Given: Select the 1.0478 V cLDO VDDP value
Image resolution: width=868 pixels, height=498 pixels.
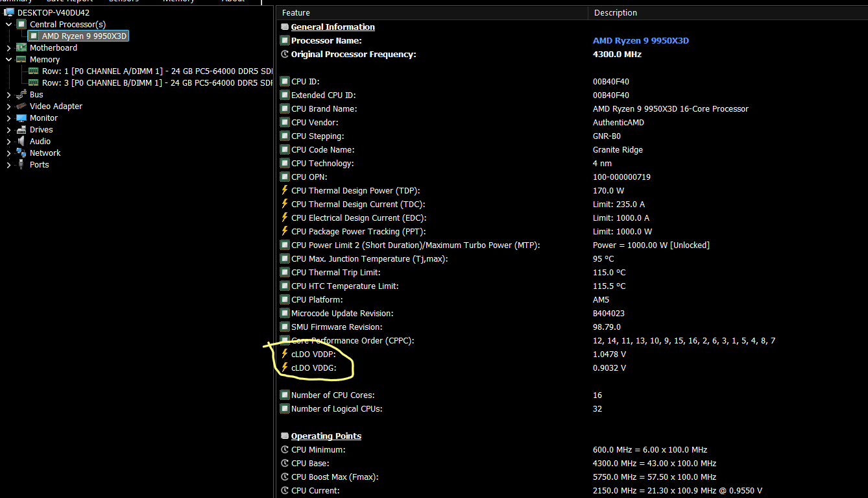Looking at the screenshot, I should (x=609, y=354).
